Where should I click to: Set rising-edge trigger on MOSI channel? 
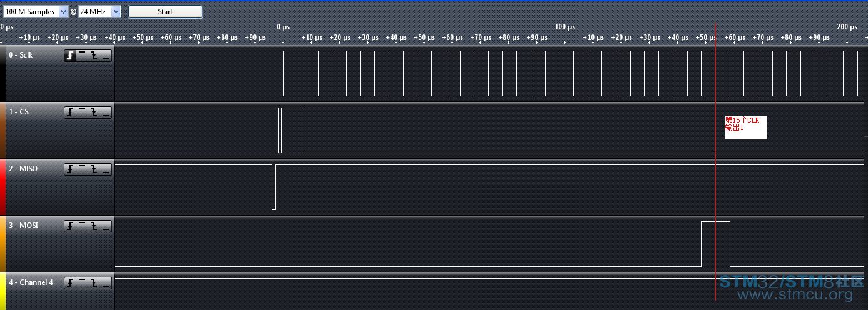click(x=70, y=226)
